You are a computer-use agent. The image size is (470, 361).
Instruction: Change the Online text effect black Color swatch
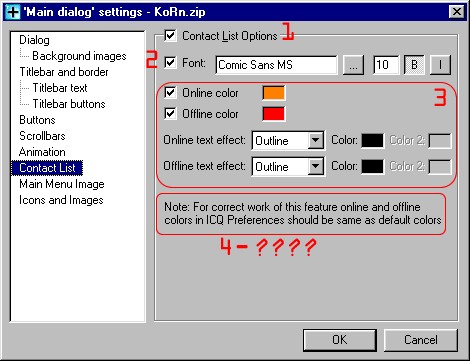coord(373,140)
